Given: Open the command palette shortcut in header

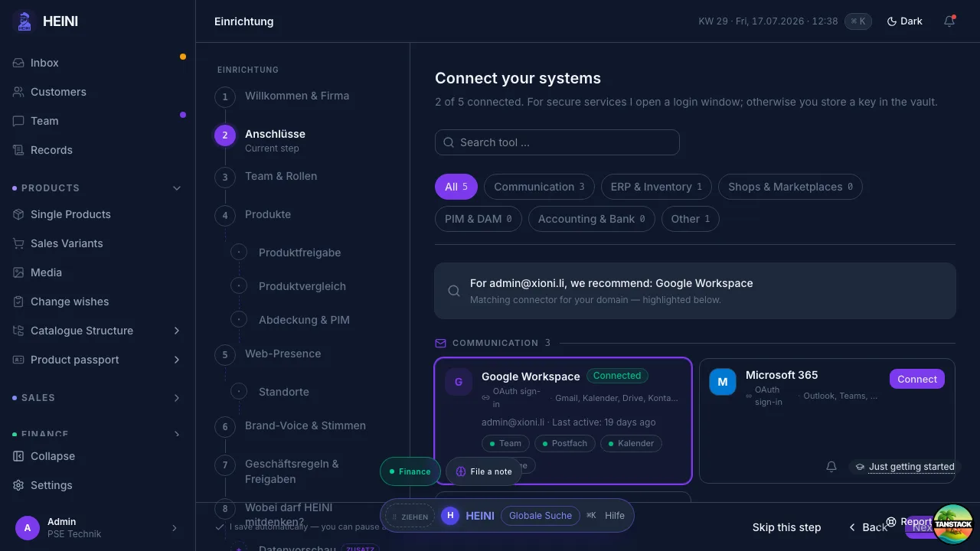Looking at the screenshot, I should pyautogui.click(x=858, y=21).
